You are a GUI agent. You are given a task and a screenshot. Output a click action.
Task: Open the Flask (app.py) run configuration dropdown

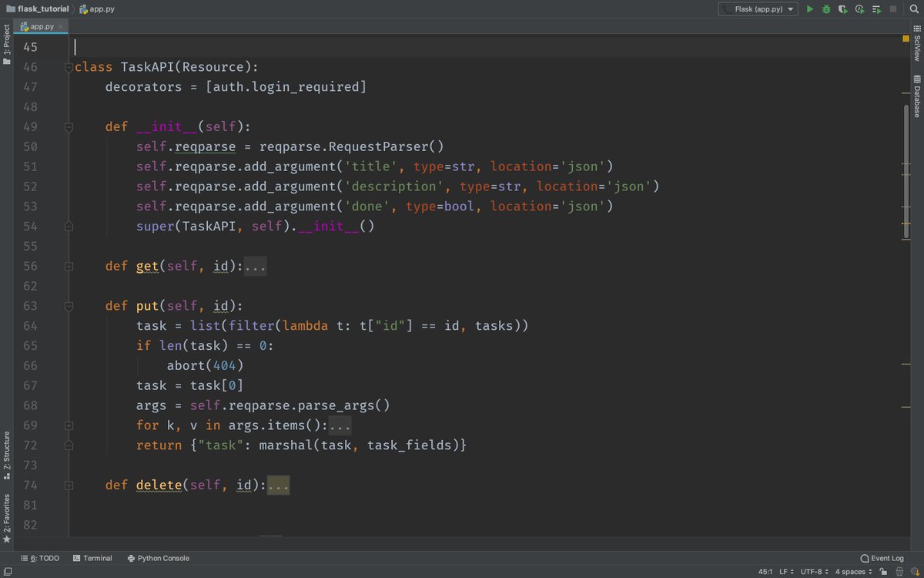758,9
